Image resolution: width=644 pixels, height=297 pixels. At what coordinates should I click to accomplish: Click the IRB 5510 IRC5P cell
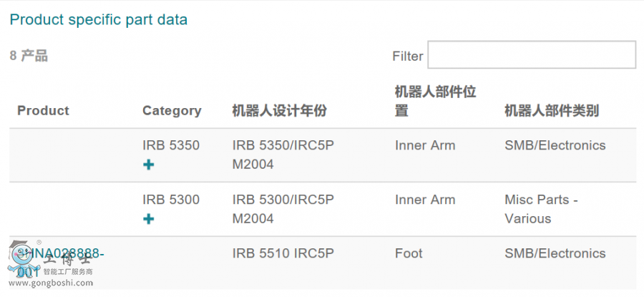tap(283, 253)
